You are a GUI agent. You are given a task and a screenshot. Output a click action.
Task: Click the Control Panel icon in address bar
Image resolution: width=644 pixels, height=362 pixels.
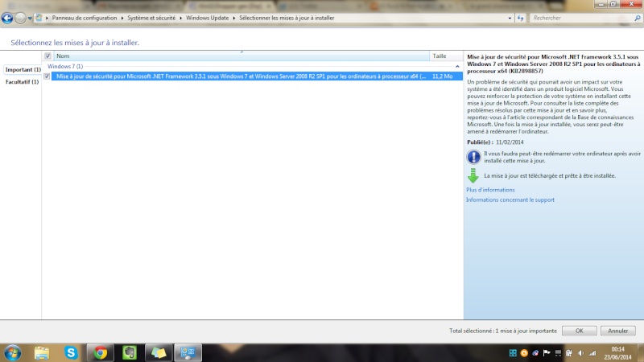(x=39, y=18)
